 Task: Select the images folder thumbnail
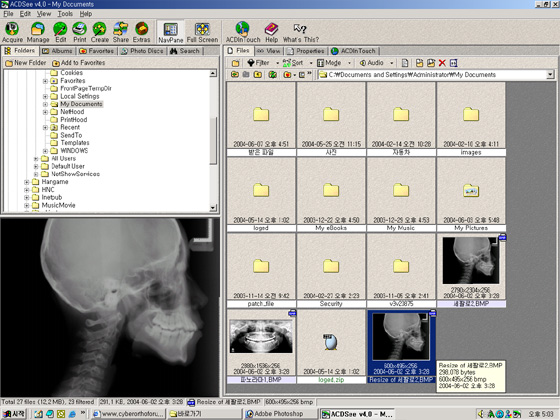click(471, 119)
